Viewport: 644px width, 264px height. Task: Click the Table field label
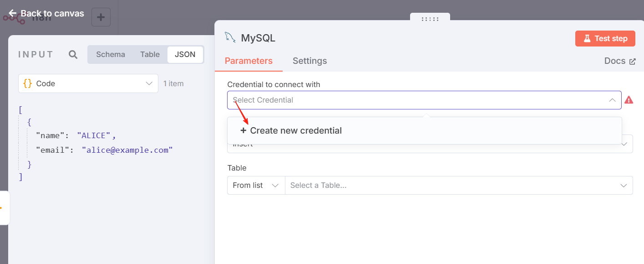237,168
